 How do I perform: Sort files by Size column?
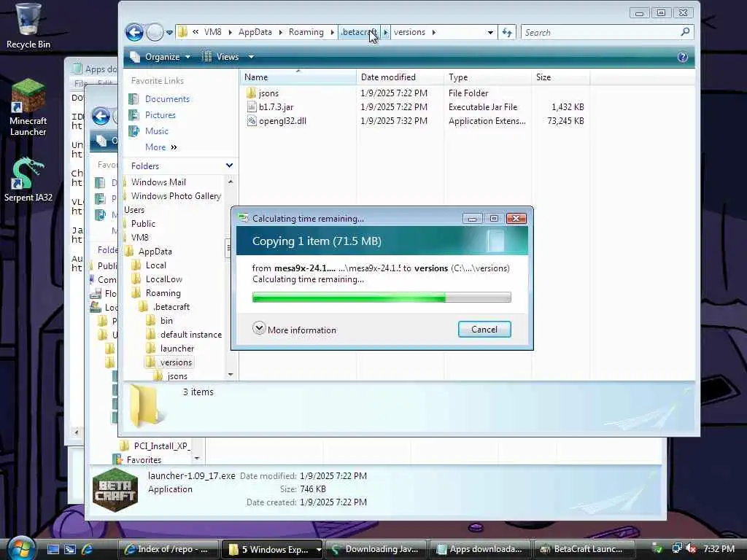(560, 77)
